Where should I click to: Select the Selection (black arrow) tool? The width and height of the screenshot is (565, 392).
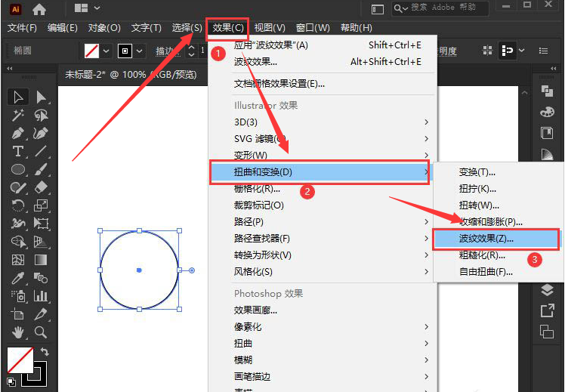[17, 97]
